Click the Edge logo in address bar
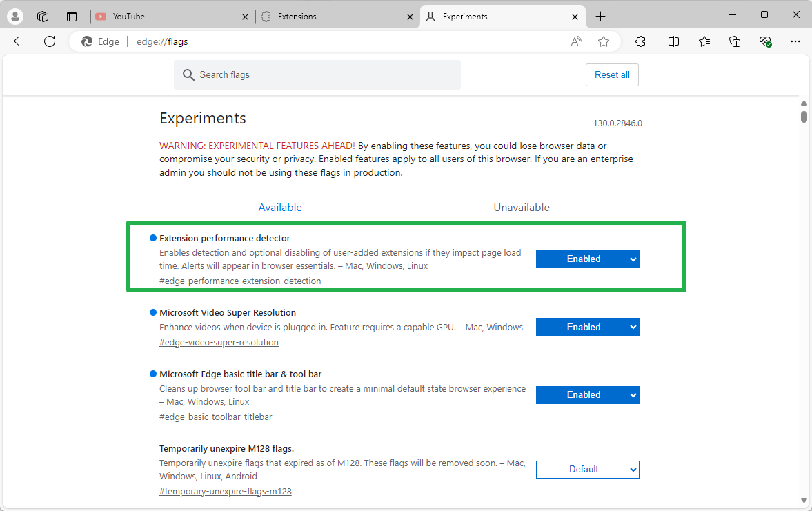The image size is (812, 511). pos(87,41)
